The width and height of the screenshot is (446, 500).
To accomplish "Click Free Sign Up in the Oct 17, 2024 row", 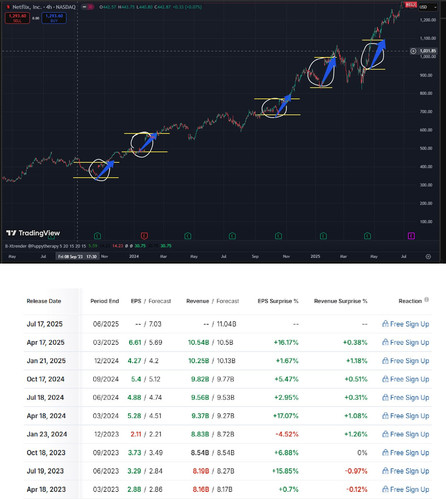I will click(406, 379).
